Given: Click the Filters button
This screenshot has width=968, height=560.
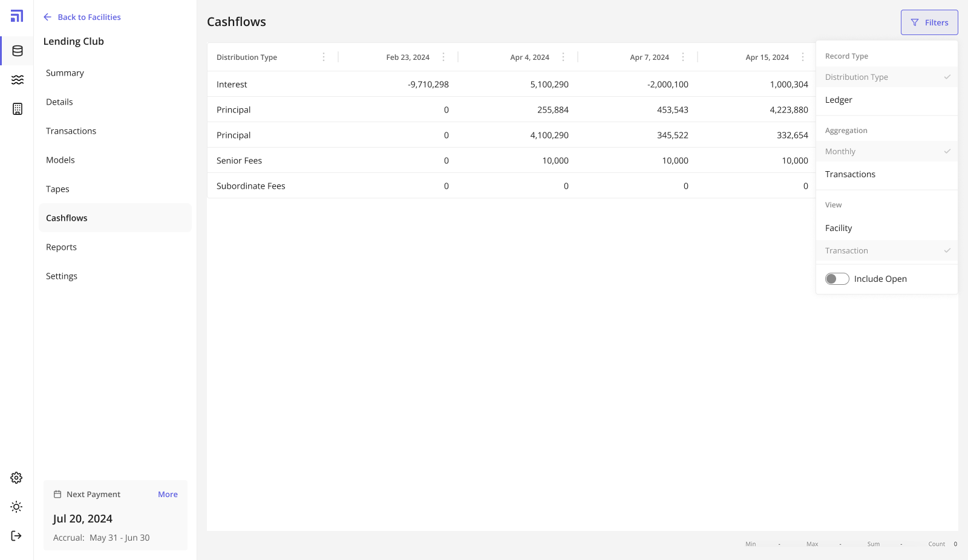Looking at the screenshot, I should (929, 22).
